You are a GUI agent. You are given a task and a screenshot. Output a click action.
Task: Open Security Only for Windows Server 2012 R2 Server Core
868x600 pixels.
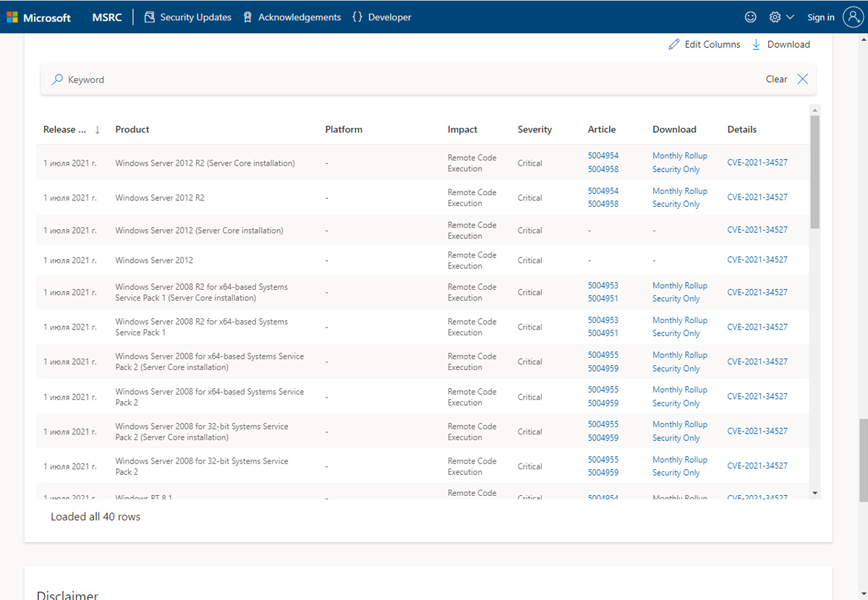pyautogui.click(x=676, y=169)
